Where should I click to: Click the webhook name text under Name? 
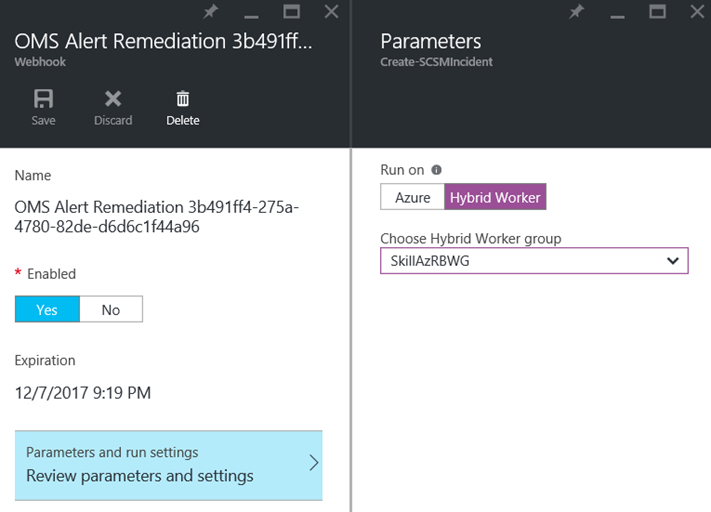[156, 217]
